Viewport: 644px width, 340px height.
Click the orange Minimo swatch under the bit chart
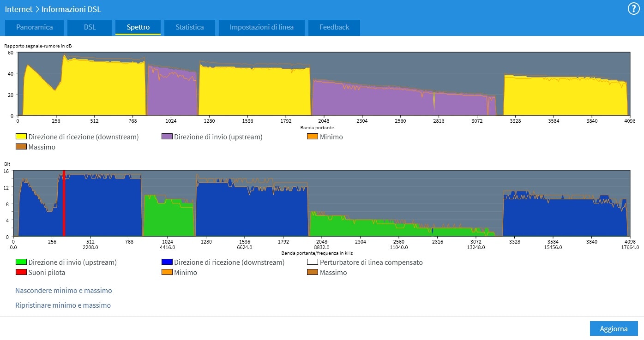pyautogui.click(x=167, y=273)
